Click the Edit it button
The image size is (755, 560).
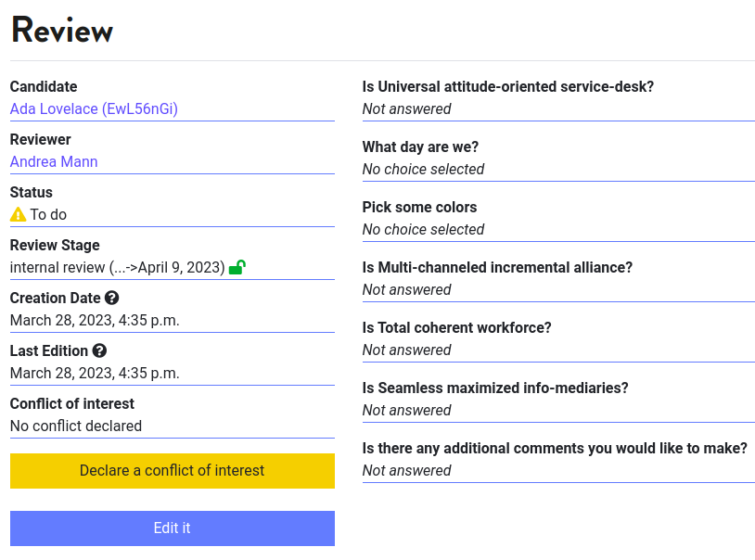(x=172, y=528)
